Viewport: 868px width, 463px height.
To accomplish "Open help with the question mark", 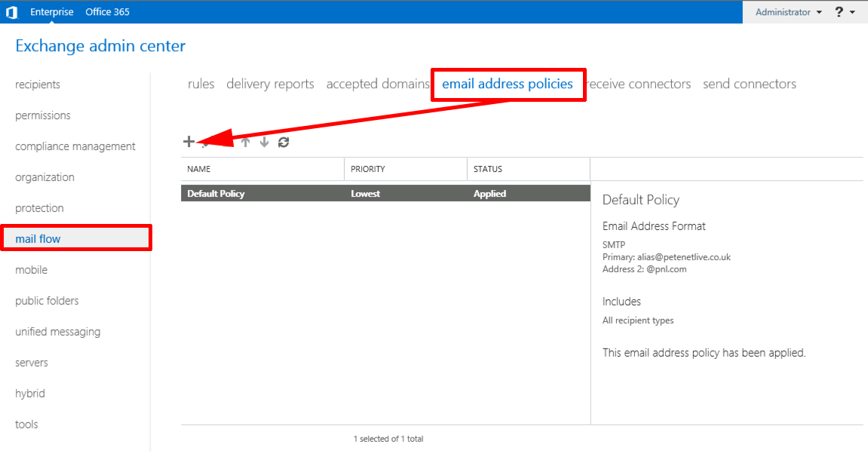I will (x=839, y=11).
